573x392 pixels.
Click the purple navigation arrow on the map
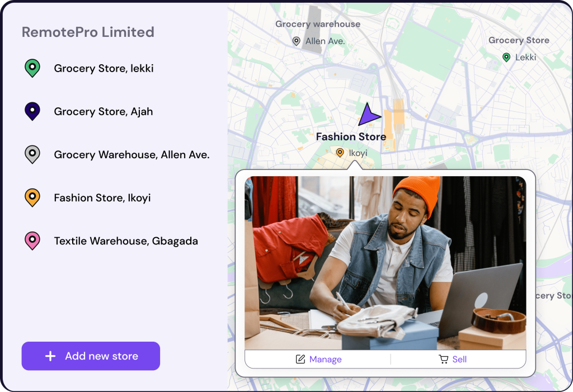tap(368, 115)
